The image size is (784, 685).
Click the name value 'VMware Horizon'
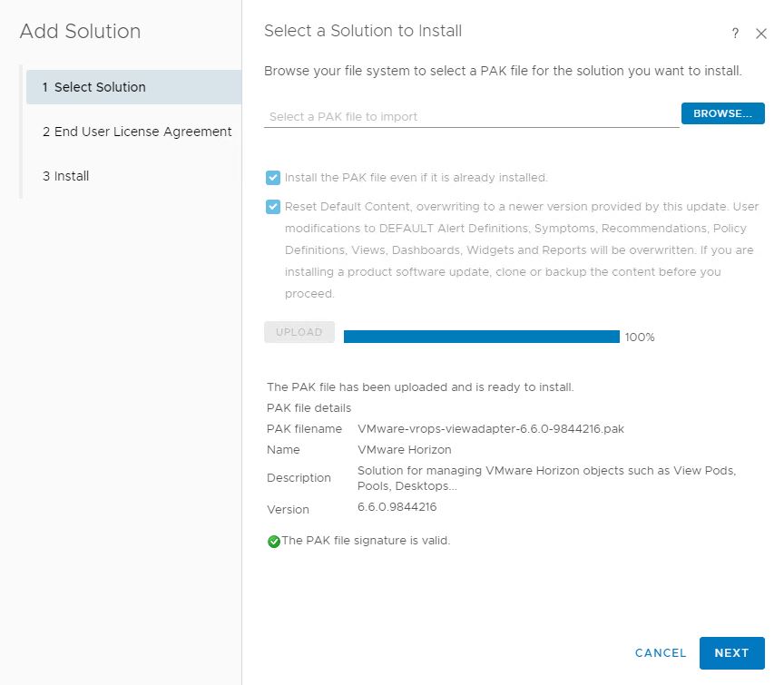tap(405, 449)
